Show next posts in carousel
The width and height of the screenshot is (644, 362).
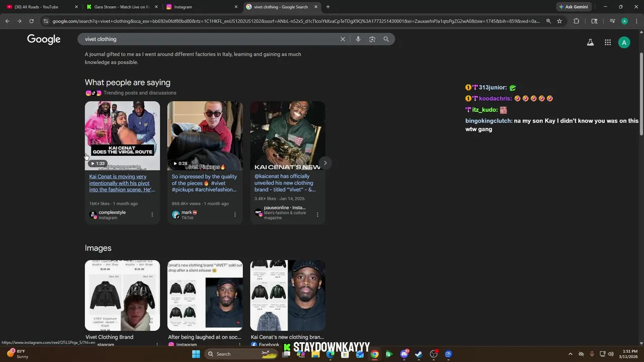pyautogui.click(x=325, y=163)
